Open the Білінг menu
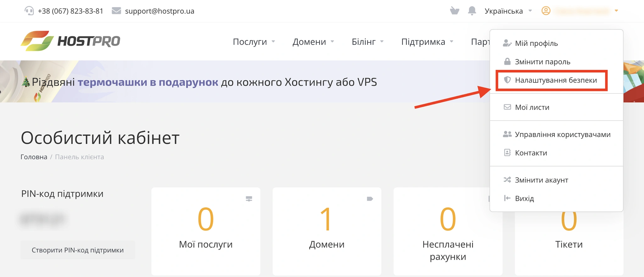 pyautogui.click(x=364, y=41)
